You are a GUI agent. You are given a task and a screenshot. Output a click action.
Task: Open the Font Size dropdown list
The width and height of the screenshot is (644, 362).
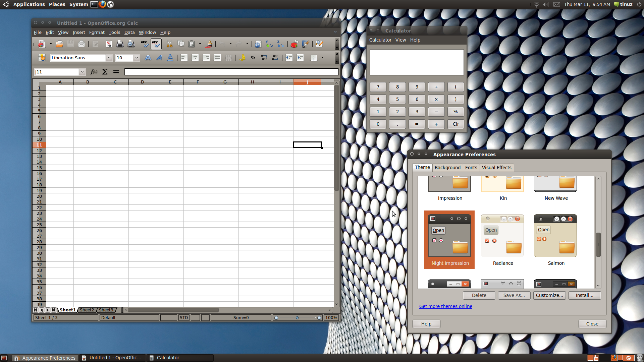(137, 58)
